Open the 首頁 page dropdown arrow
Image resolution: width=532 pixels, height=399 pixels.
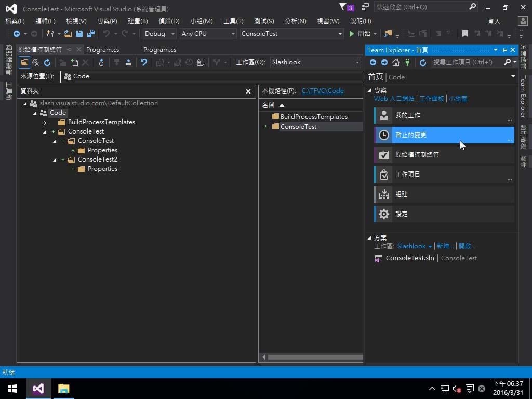(513, 77)
